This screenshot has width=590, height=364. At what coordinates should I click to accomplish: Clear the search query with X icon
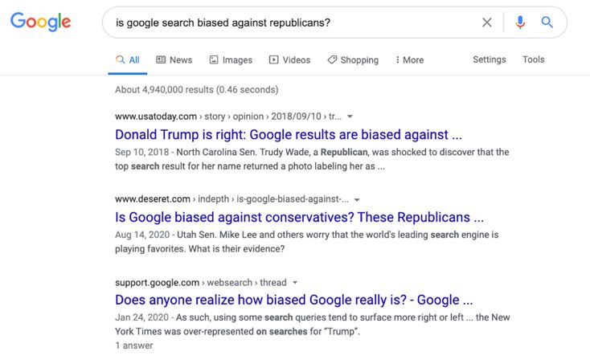[x=487, y=22]
